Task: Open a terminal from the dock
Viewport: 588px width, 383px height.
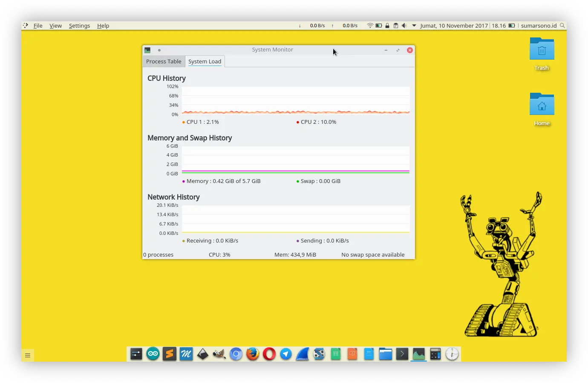Action: [x=402, y=354]
